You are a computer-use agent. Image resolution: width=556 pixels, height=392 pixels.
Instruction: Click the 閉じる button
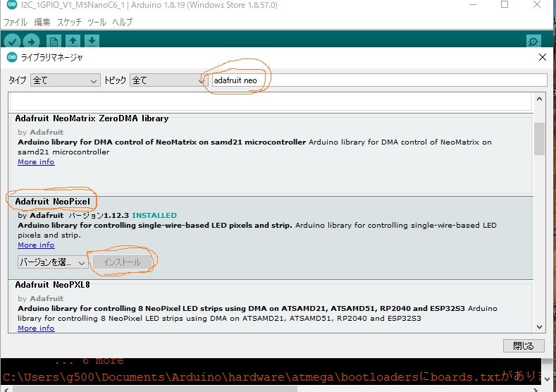coord(524,345)
